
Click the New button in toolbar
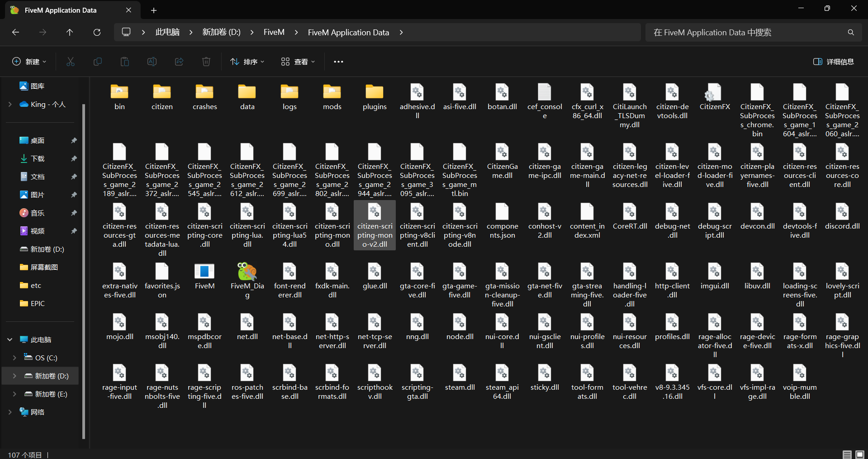click(x=29, y=62)
